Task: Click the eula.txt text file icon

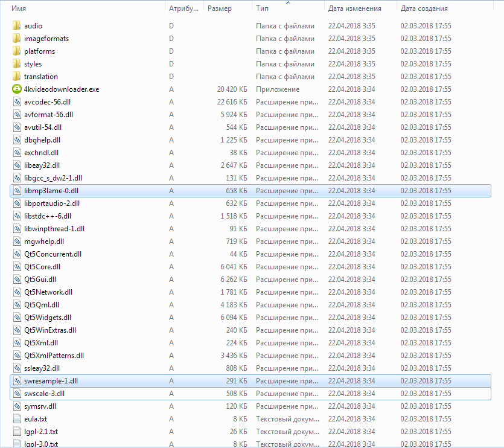Action: coord(17,419)
